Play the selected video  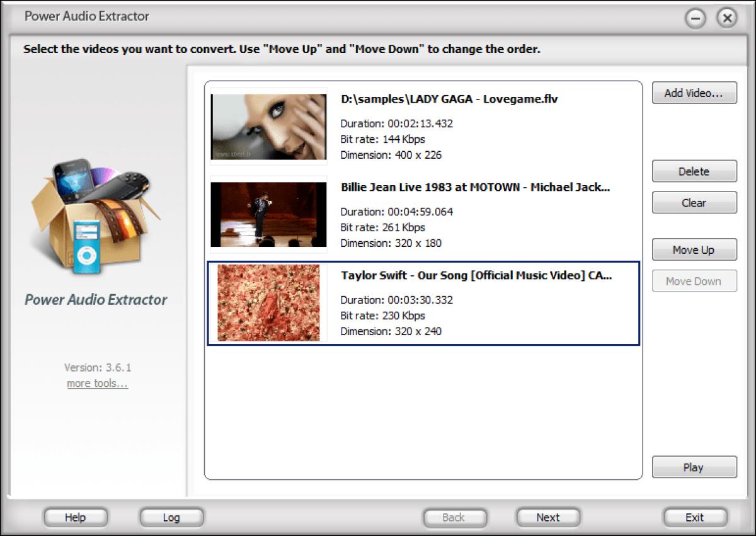[x=694, y=467]
